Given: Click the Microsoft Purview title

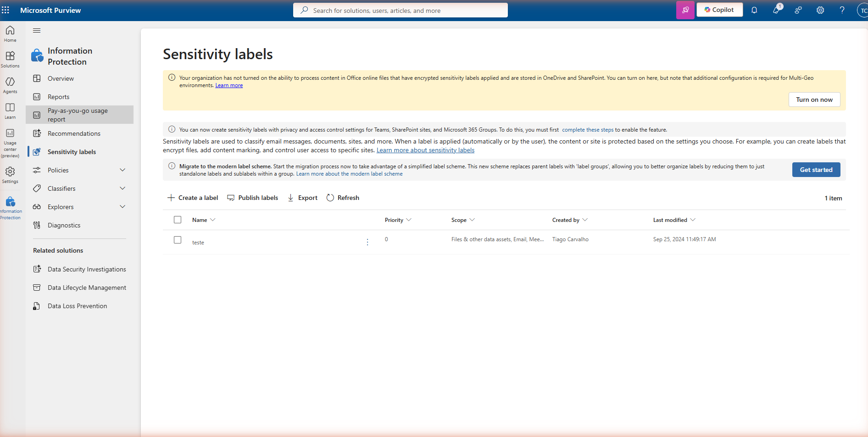Looking at the screenshot, I should coord(50,10).
